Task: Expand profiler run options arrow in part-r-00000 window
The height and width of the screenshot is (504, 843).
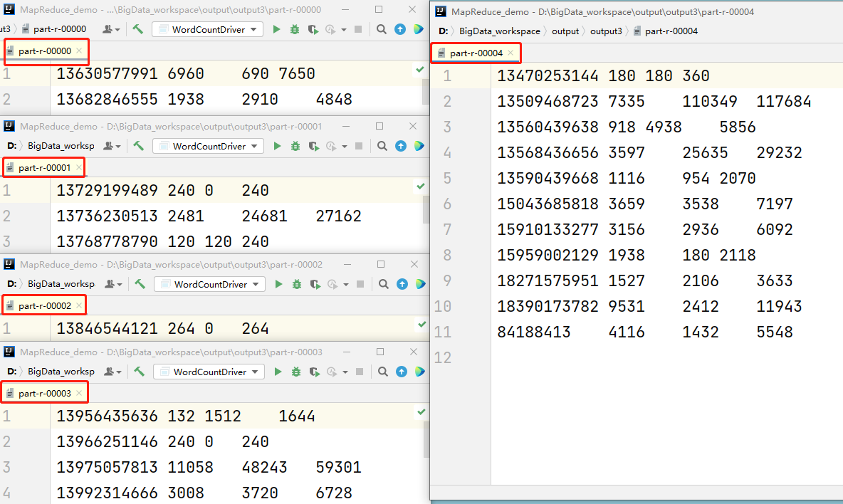Action: coord(344,30)
